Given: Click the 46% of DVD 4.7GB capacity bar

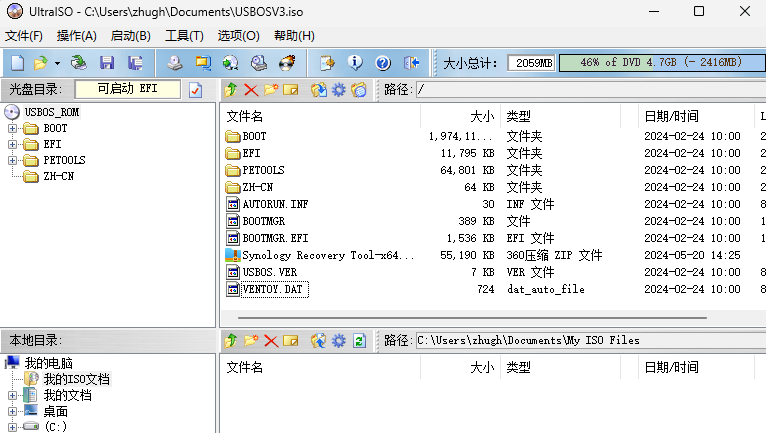Looking at the screenshot, I should tap(662, 63).
